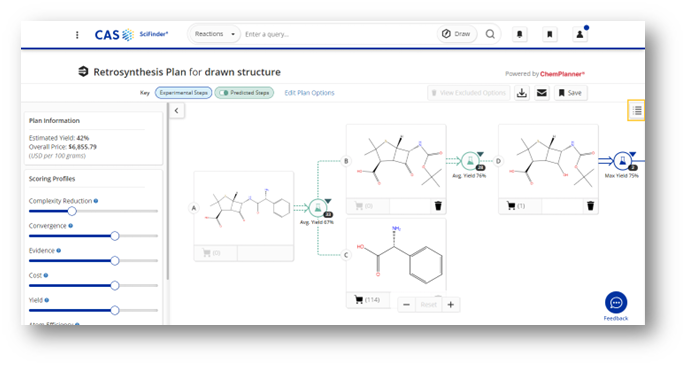
Task: Open saved bookmarks in the header
Action: click(549, 34)
